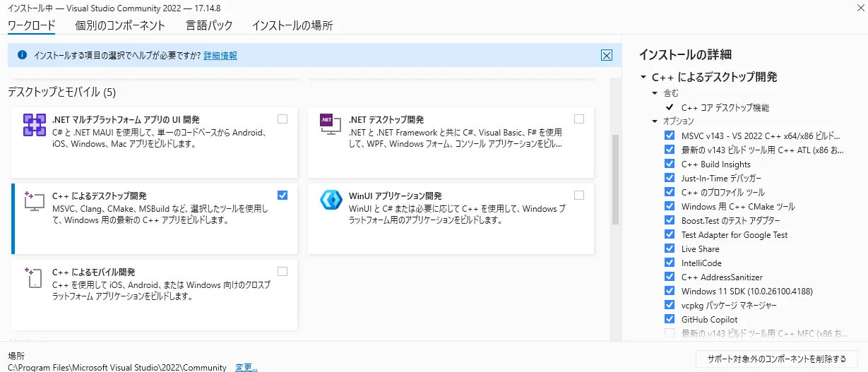
Task: Click C++ コア デスクトップ機能 included item
Action: pos(725,108)
